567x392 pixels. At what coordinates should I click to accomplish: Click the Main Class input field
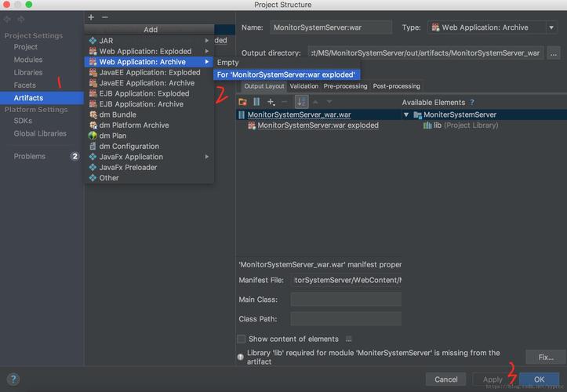tap(346, 299)
